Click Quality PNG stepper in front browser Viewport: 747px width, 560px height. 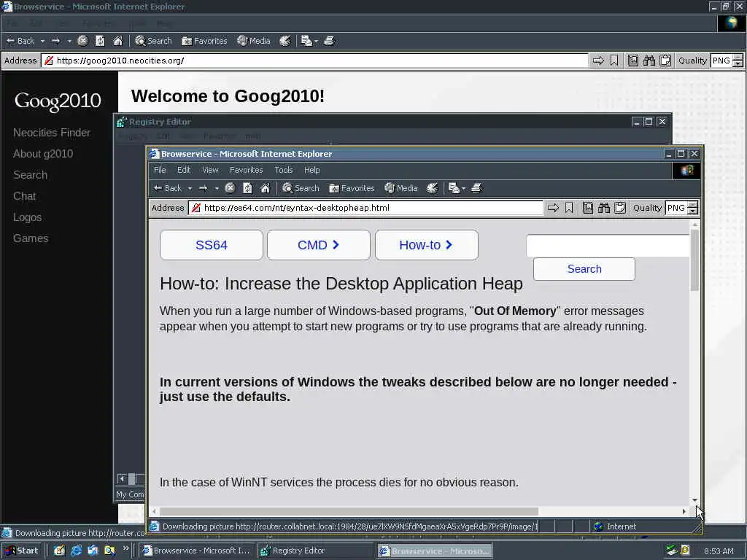pos(693,208)
